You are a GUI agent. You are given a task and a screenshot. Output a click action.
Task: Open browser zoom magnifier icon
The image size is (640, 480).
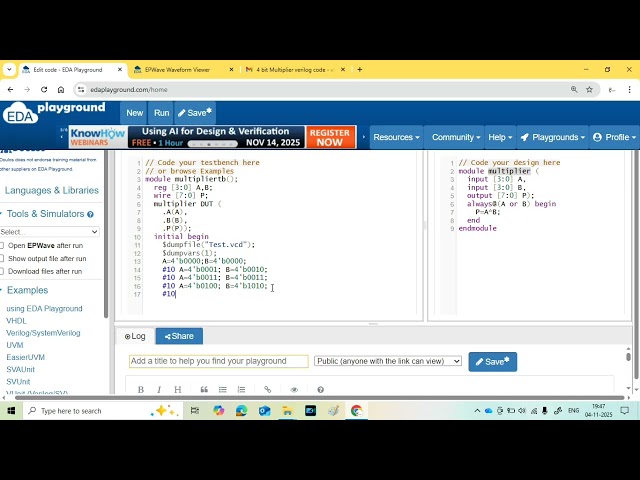[x=574, y=89]
